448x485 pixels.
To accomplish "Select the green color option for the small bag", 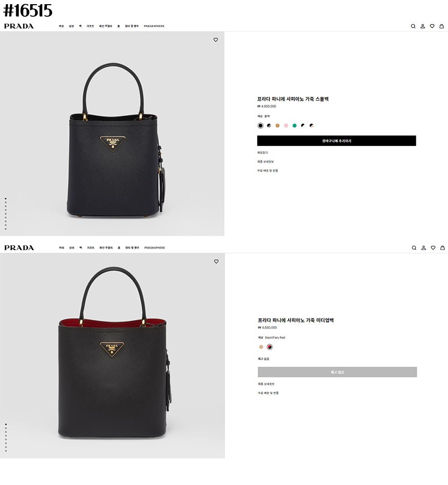I will (294, 126).
